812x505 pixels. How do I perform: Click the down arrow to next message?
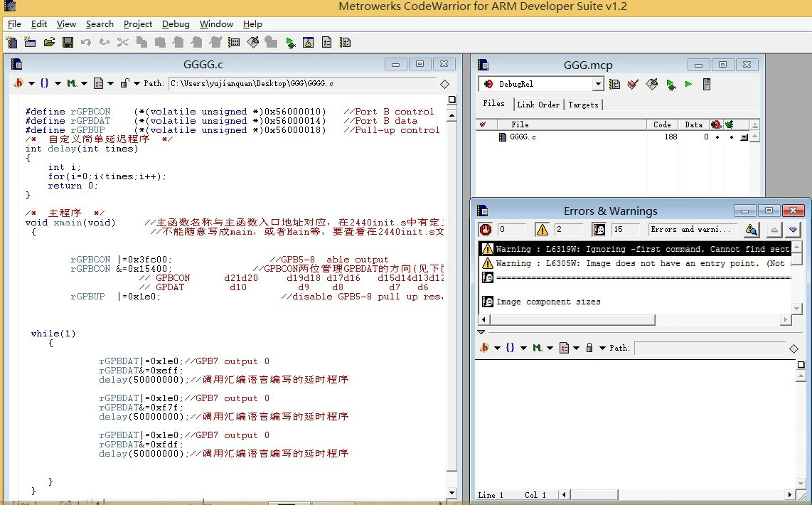pyautogui.click(x=794, y=230)
